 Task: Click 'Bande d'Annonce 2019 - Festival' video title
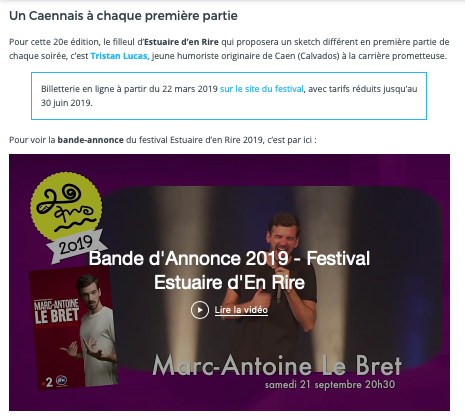click(x=229, y=259)
